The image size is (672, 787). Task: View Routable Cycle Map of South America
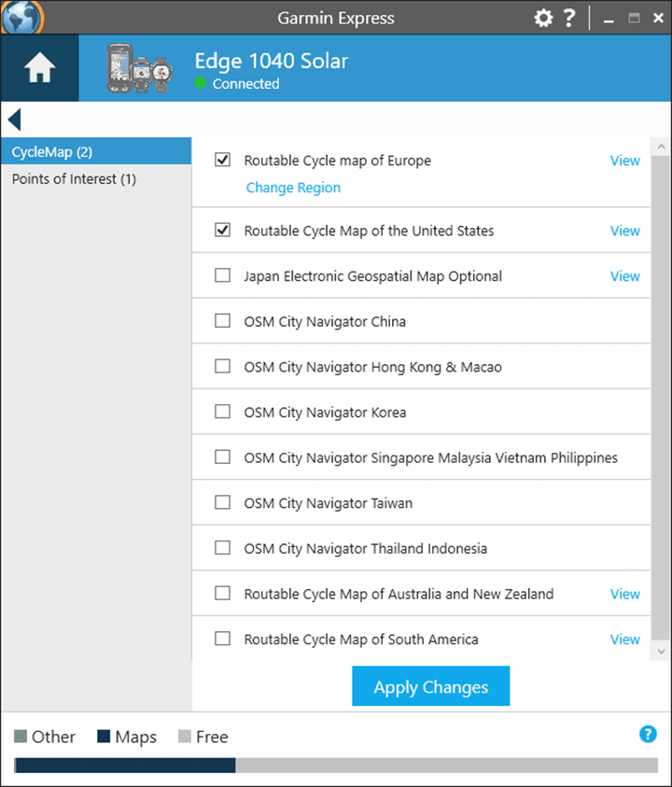pyautogui.click(x=624, y=639)
